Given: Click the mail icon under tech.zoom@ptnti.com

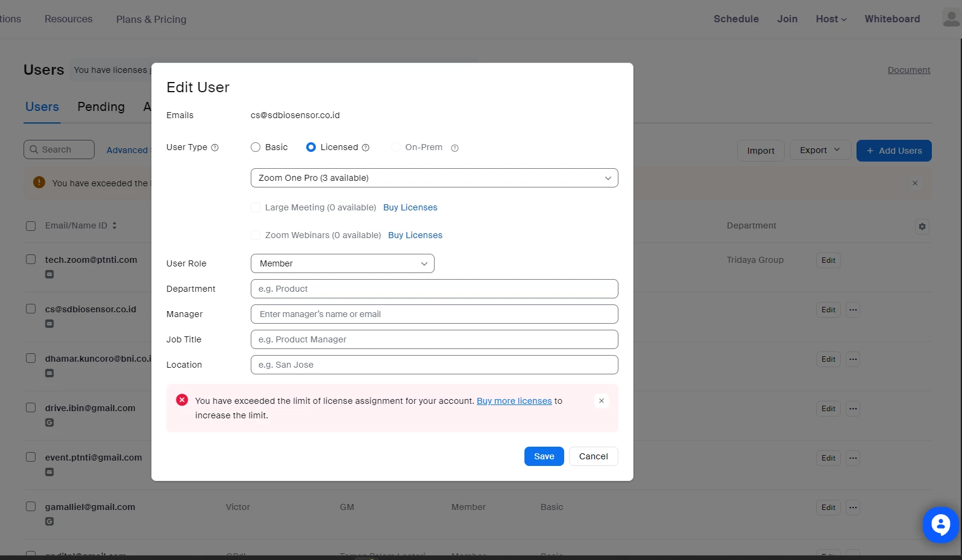Looking at the screenshot, I should [49, 274].
